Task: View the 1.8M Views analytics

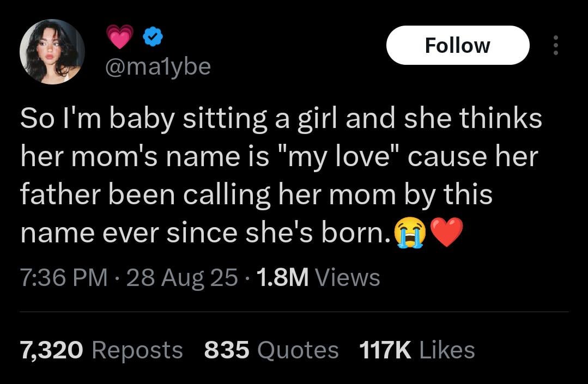Action: point(318,278)
